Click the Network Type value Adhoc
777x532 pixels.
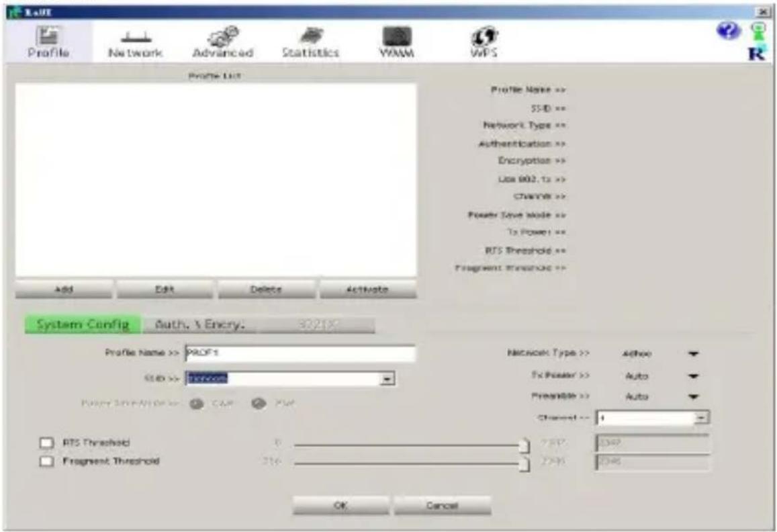tap(637, 353)
